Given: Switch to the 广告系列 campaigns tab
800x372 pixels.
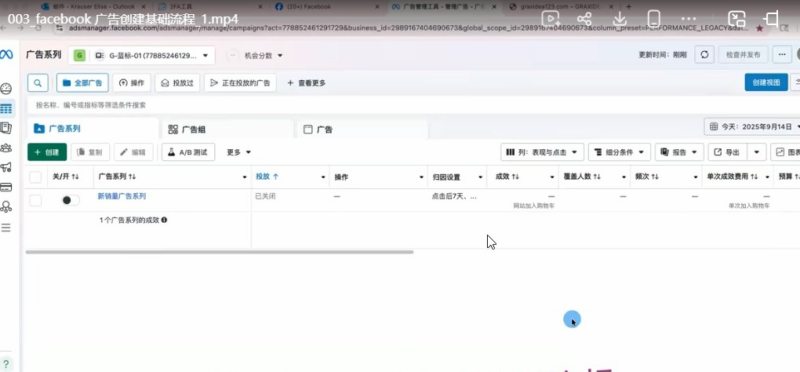Looking at the screenshot, I should 92,129.
